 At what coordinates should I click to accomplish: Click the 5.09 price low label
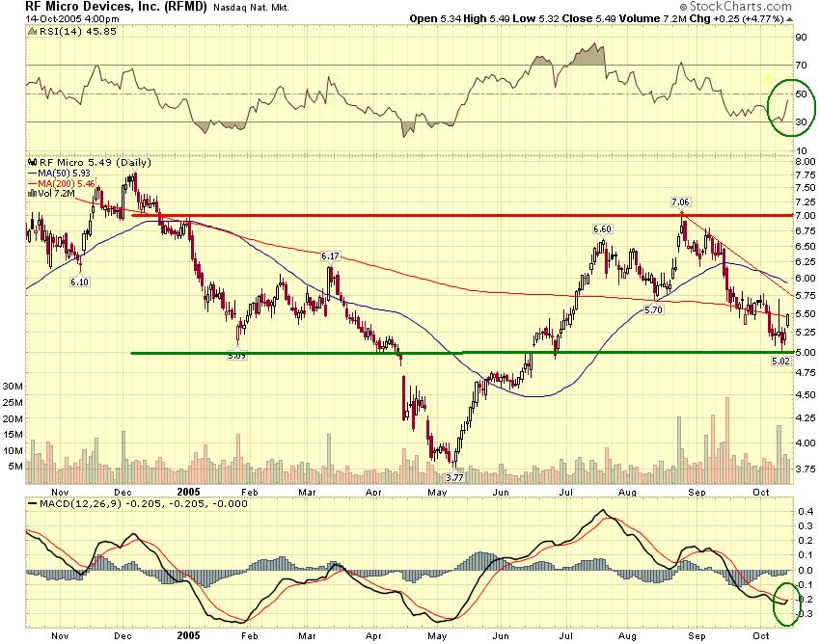pyautogui.click(x=237, y=356)
